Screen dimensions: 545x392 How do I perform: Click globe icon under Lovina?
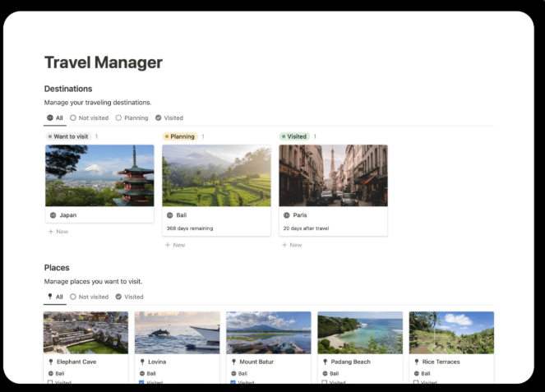pos(142,374)
